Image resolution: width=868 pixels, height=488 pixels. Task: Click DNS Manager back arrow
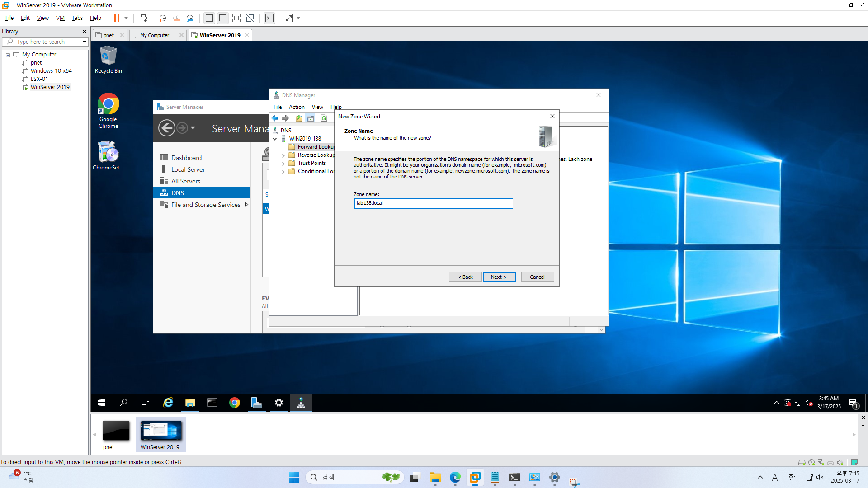(275, 118)
